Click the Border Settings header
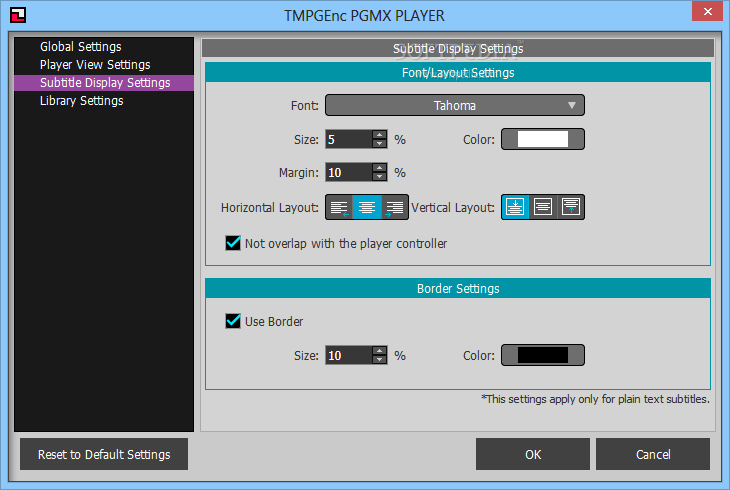Screen dimensions: 730x490 pos(458,288)
